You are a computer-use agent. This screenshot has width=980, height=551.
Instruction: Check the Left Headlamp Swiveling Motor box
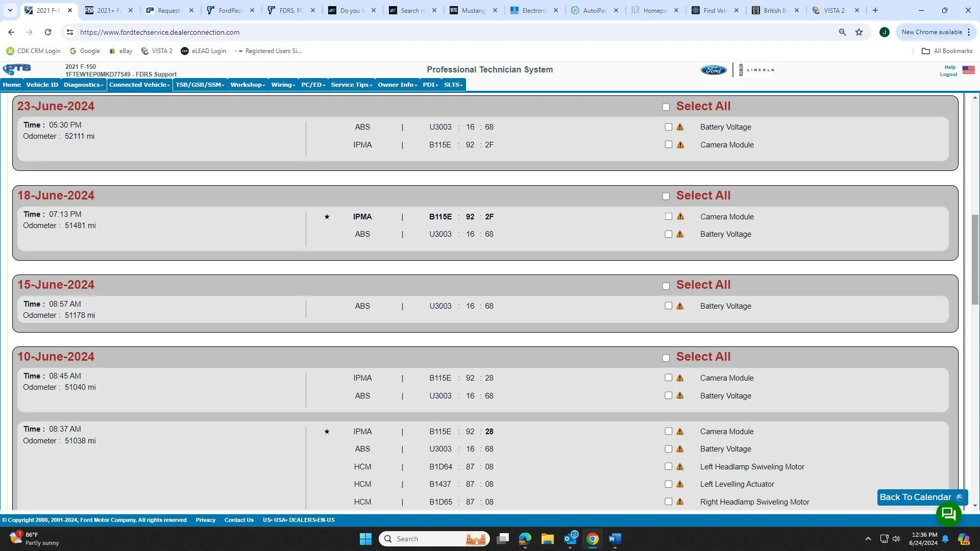coord(668,466)
